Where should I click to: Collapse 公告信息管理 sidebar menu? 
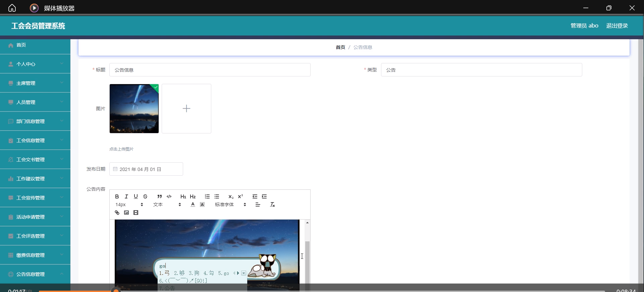point(35,274)
